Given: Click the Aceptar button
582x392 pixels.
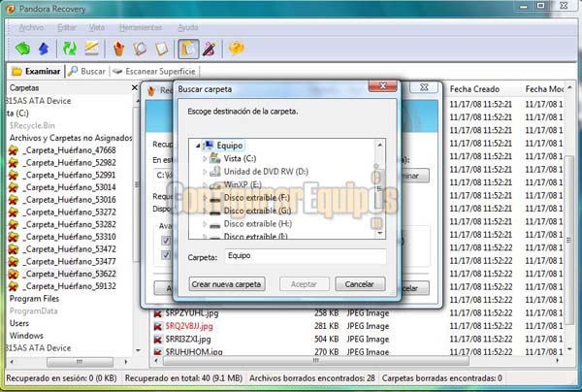Looking at the screenshot, I should [304, 284].
